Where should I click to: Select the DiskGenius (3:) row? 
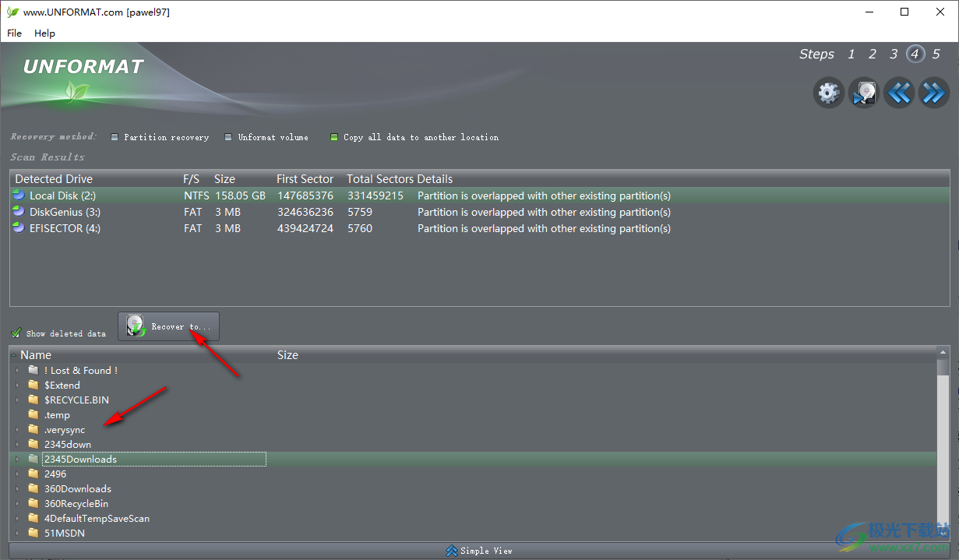479,212
